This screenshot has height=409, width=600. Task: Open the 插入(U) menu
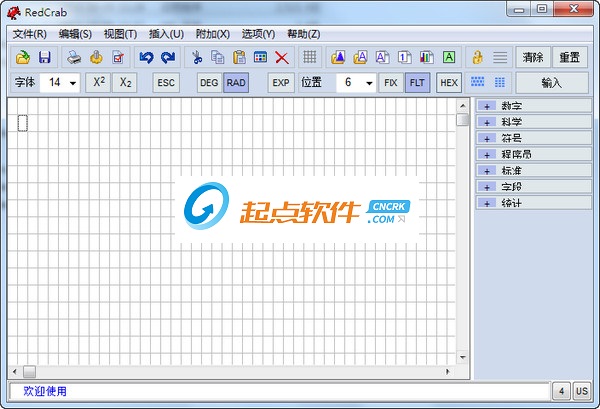[x=166, y=34]
